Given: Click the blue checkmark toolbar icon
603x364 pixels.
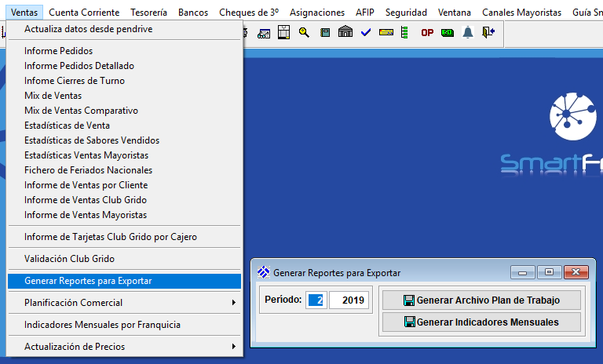Looking at the screenshot, I should (x=365, y=32).
